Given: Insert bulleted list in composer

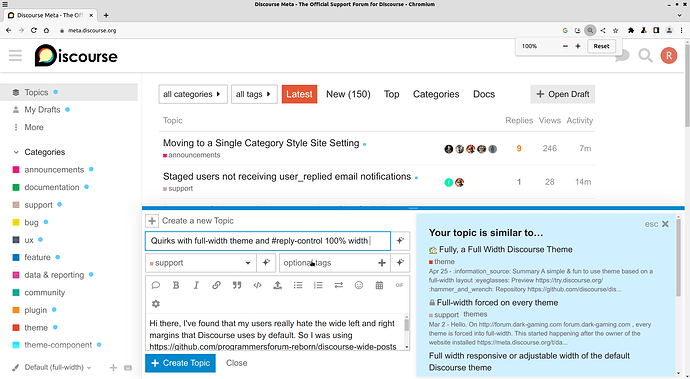Looking at the screenshot, I should [x=298, y=285].
